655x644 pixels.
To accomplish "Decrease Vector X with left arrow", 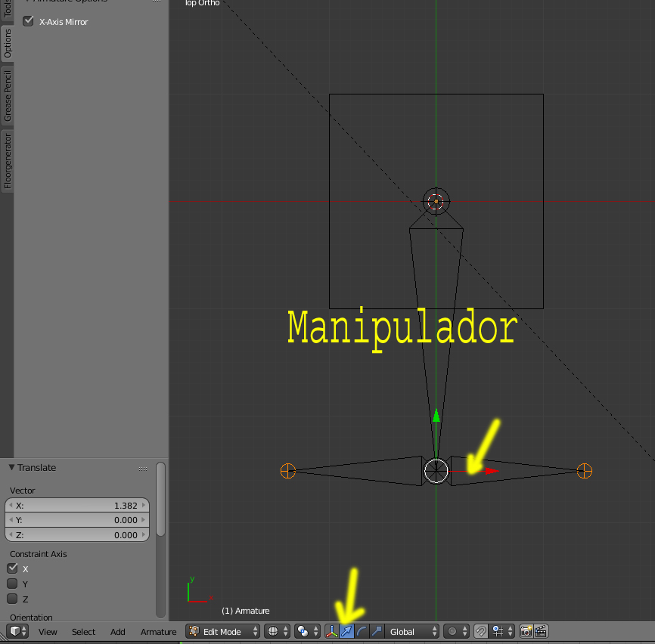I will [11, 505].
